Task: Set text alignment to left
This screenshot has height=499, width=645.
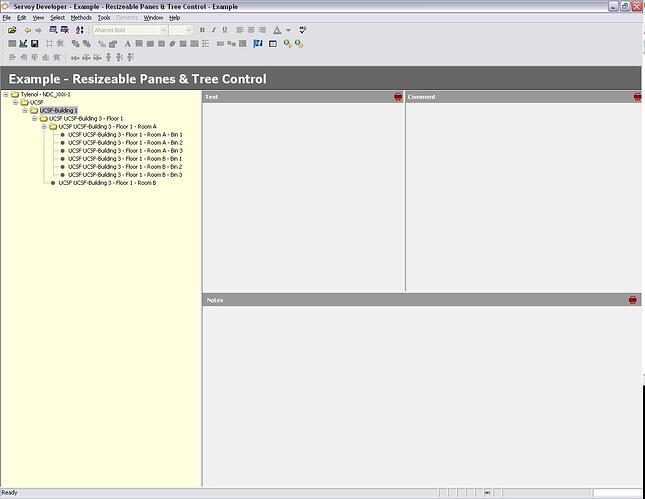Action: click(x=240, y=30)
